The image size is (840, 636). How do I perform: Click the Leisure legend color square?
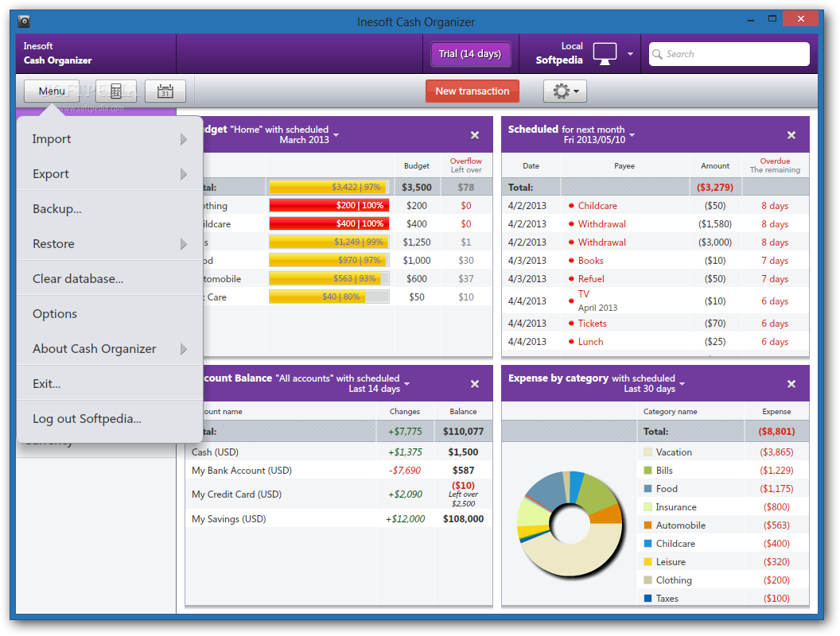click(x=647, y=561)
